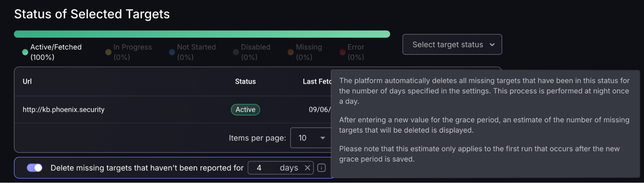Click the red Error legend dot

coord(342,52)
